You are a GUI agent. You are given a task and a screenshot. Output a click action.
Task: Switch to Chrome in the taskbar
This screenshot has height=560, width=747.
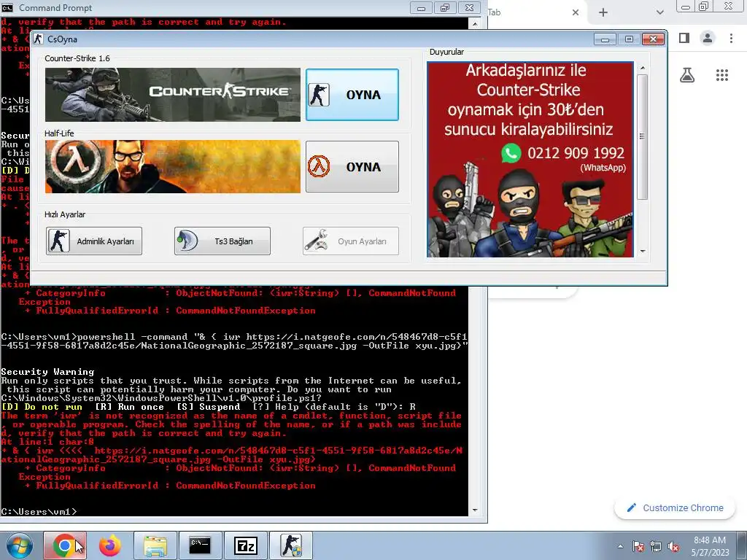(65, 545)
